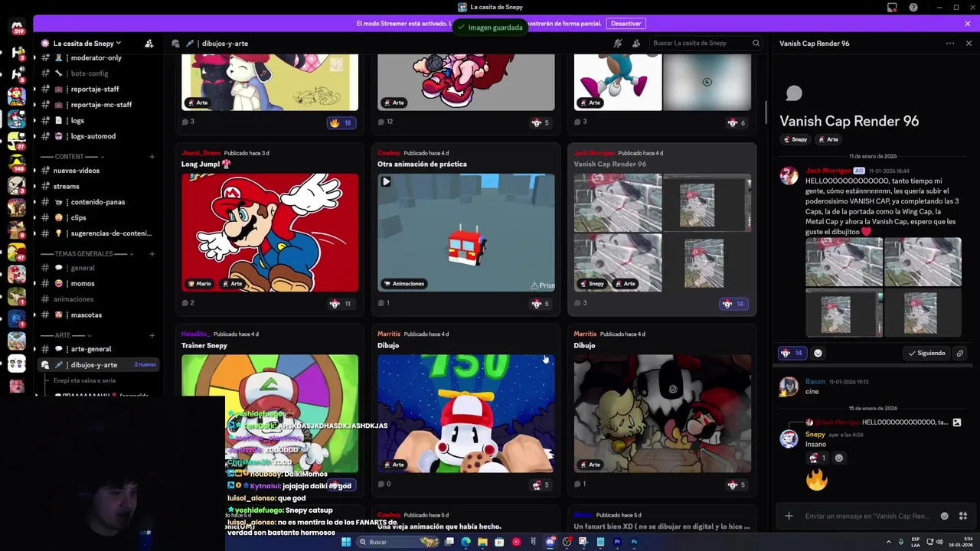
Task: Copy post link with chain icon
Action: point(960,354)
